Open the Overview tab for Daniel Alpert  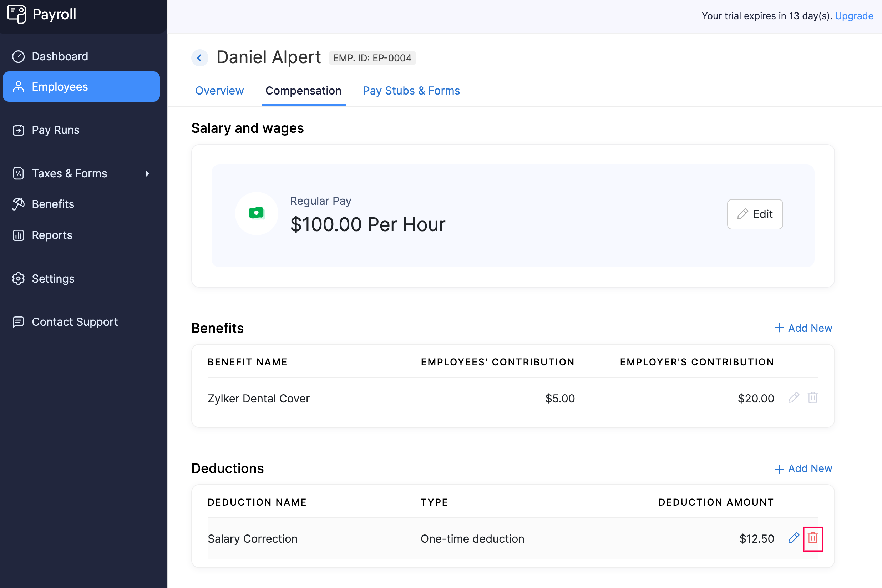pyautogui.click(x=220, y=91)
